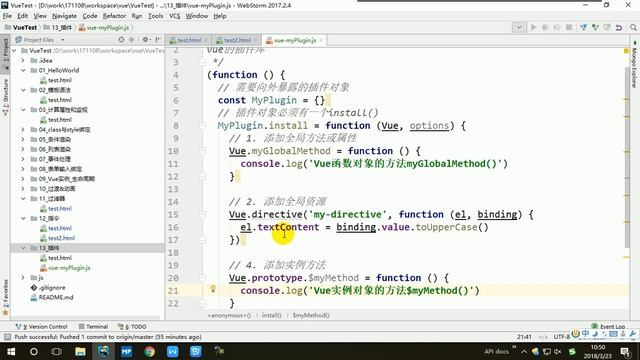
Task: Select .gitignore in the project tree
Action: click(48, 287)
